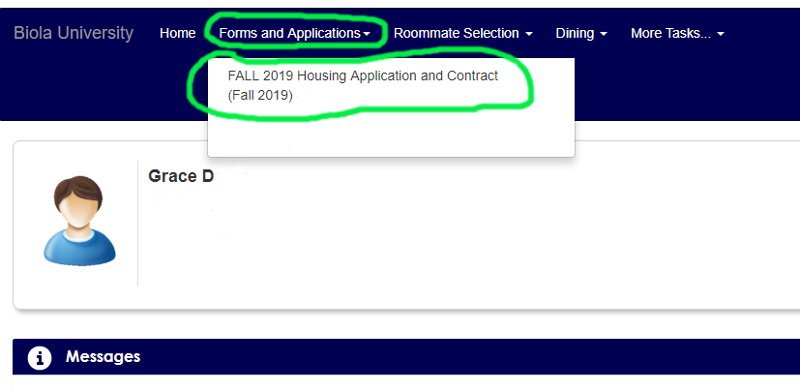
Task: Expand the More Tasks... menu
Action: [678, 33]
